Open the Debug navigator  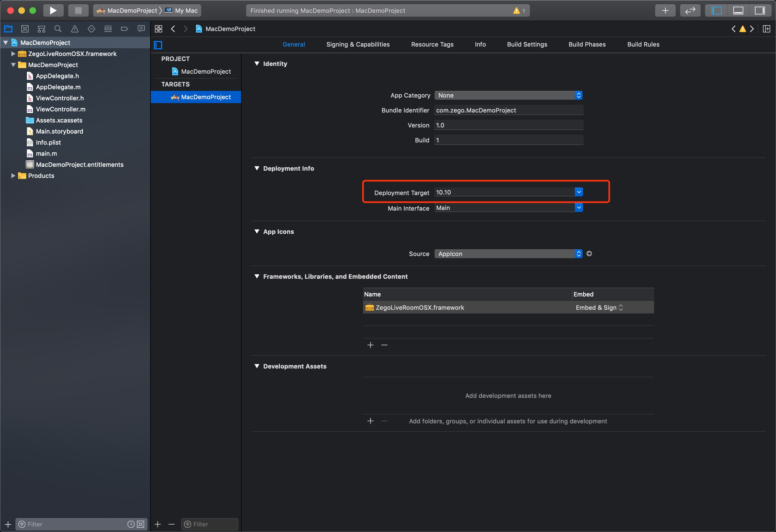(x=108, y=29)
